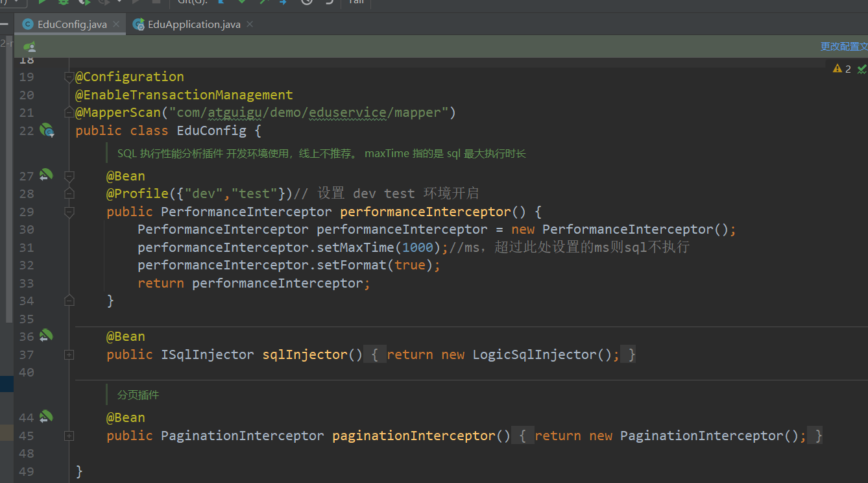Click the fold end marker on line 34

tap(69, 300)
